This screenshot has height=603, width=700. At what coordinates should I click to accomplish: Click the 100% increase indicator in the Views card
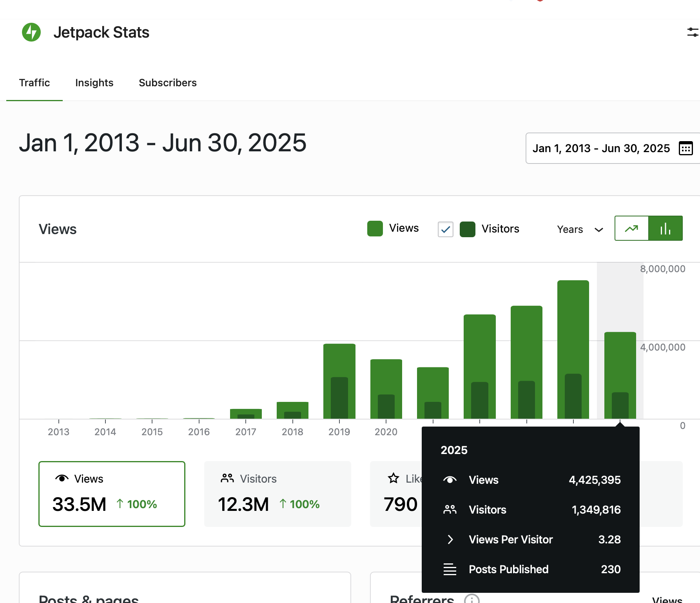136,504
